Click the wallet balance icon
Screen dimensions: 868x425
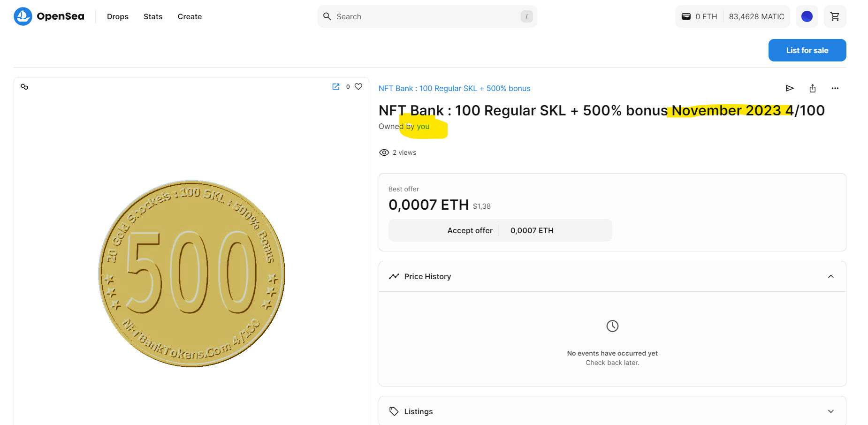tap(686, 16)
